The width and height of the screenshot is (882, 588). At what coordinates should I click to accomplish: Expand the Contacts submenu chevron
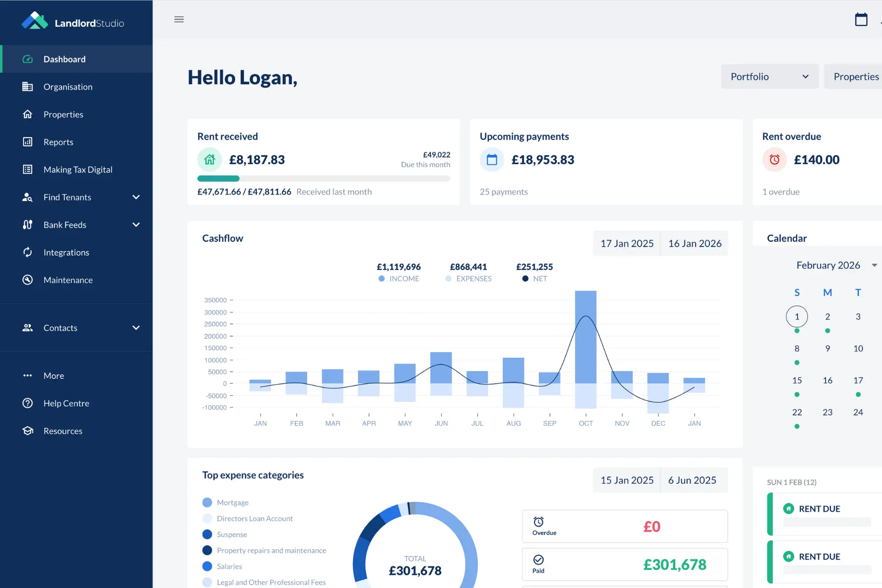tap(136, 328)
